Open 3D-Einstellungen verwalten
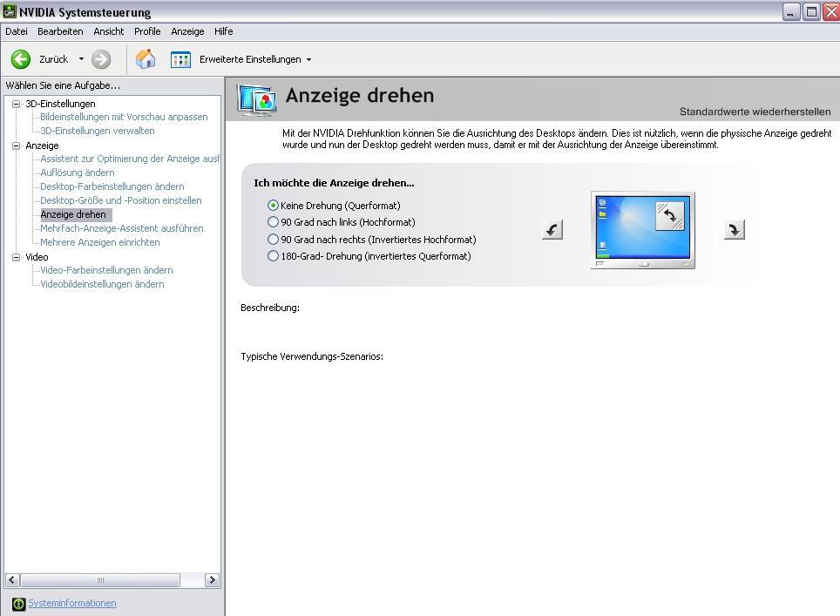Image resolution: width=840 pixels, height=616 pixels. pos(98,131)
